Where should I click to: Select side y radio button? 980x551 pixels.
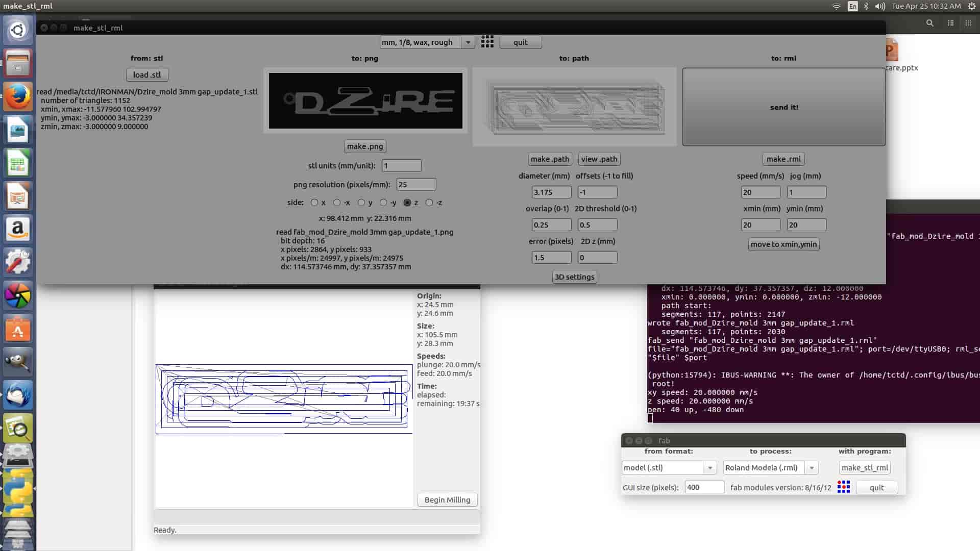point(361,203)
